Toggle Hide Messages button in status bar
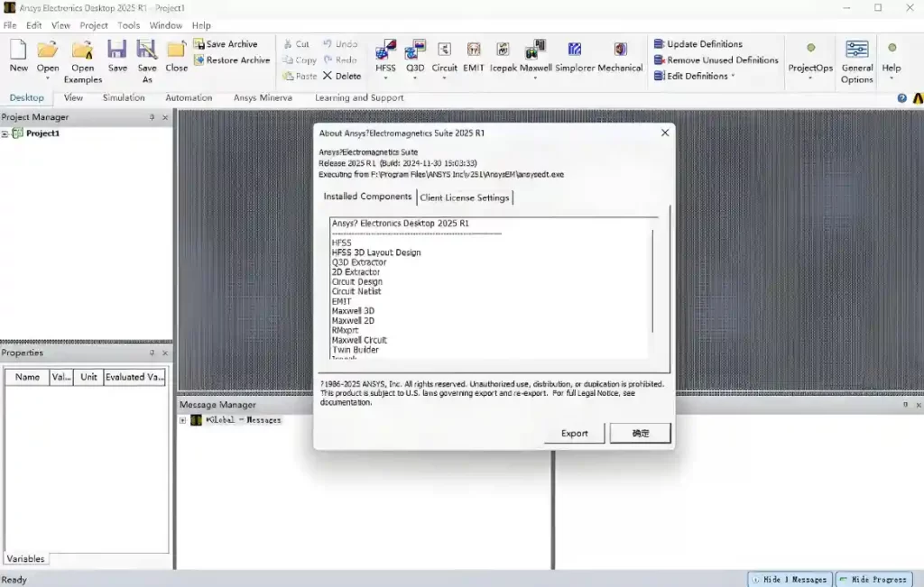This screenshot has width=924, height=587. [789, 579]
